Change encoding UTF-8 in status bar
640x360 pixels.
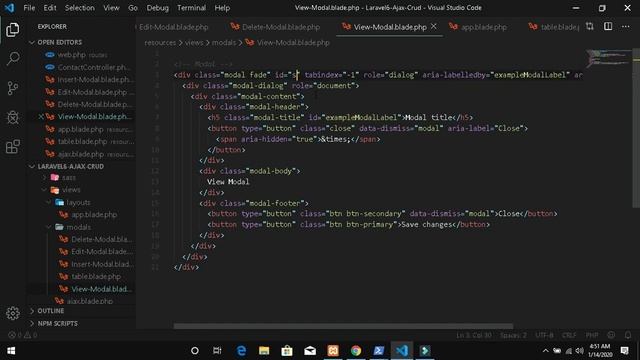(544, 335)
